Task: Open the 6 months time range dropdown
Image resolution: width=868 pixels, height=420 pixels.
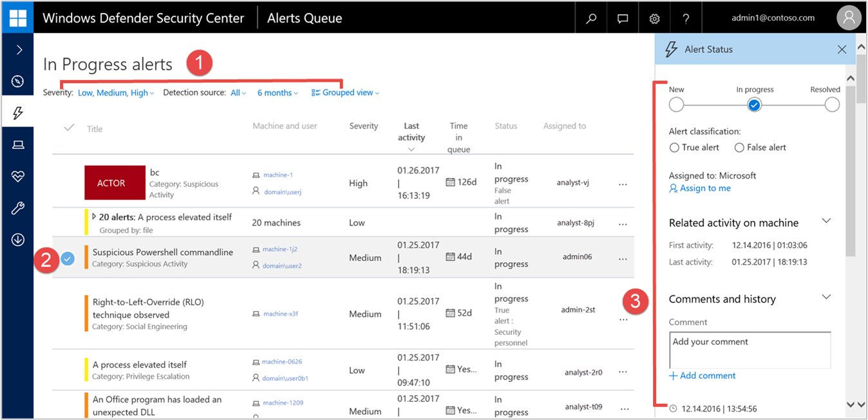Action: [278, 93]
